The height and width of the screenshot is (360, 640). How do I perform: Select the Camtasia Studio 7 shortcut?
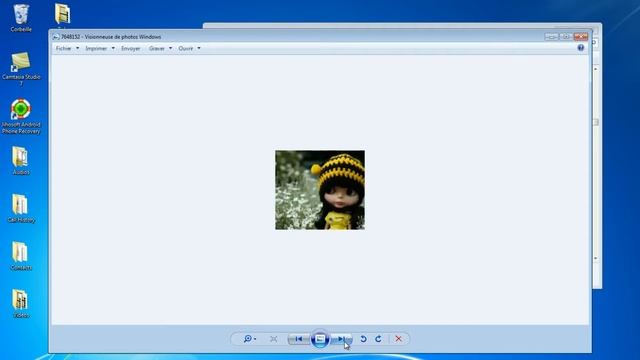pyautogui.click(x=21, y=69)
